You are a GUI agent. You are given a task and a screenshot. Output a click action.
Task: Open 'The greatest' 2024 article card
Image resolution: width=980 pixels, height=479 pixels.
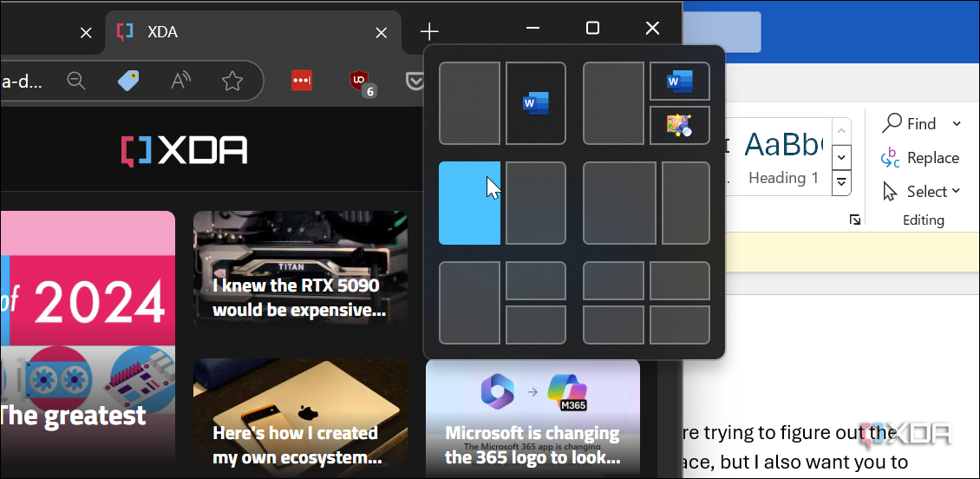pos(88,344)
